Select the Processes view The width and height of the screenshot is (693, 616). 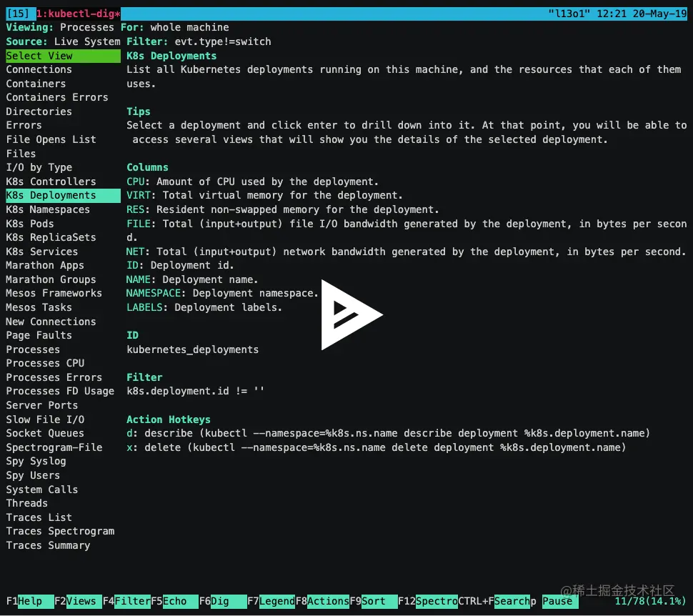(33, 349)
